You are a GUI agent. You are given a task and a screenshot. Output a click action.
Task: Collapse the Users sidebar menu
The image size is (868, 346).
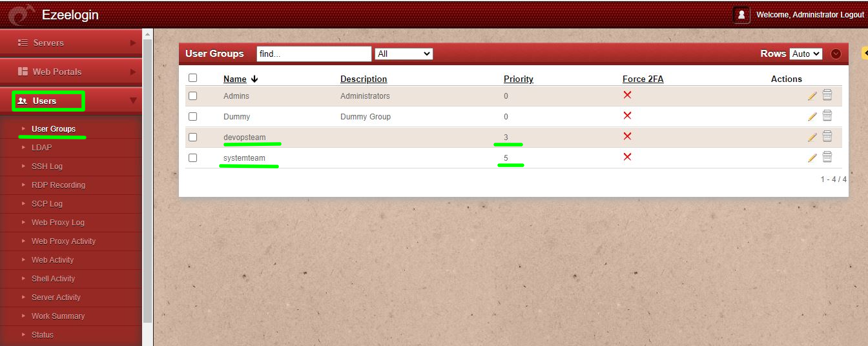point(71,101)
